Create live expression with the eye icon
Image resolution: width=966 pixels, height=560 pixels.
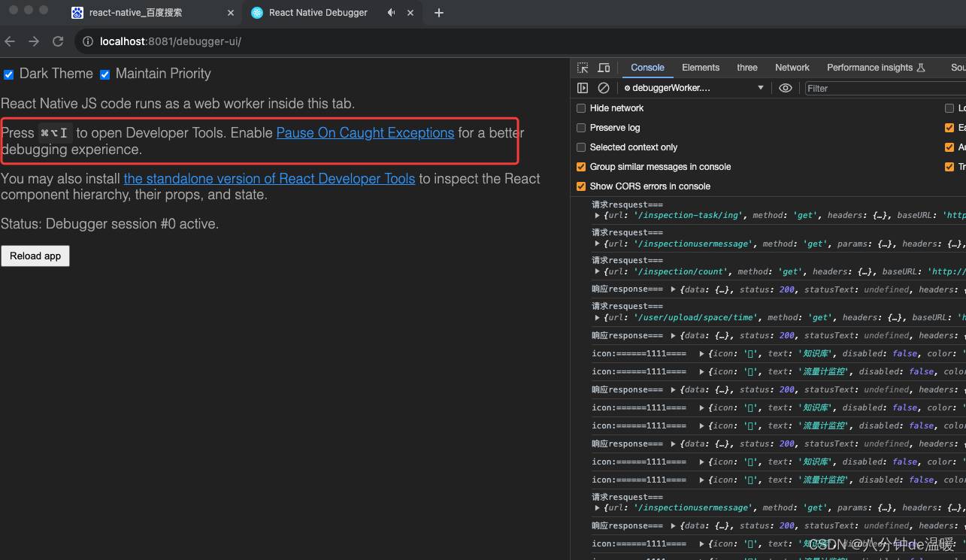[786, 88]
